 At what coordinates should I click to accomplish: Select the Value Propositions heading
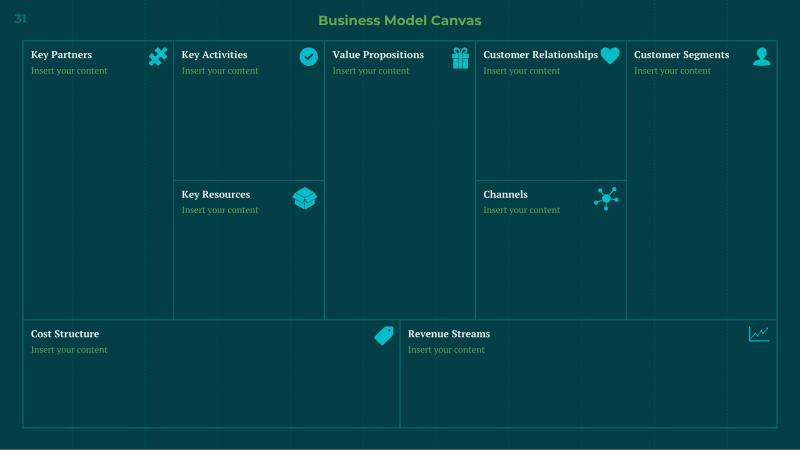(378, 55)
